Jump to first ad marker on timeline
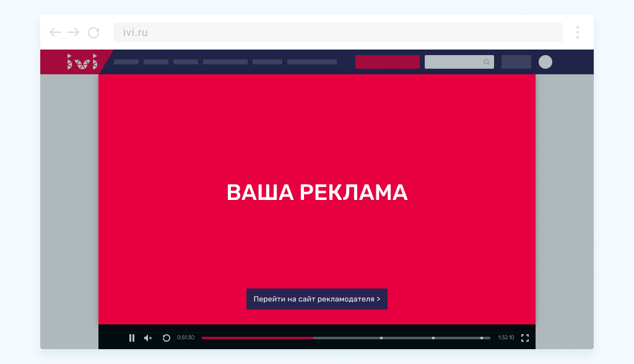Image resolution: width=634 pixels, height=364 pixels. click(381, 338)
